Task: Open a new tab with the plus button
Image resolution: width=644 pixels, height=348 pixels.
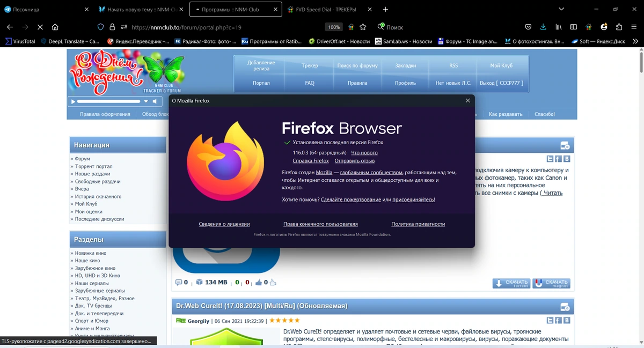Action: point(385,9)
